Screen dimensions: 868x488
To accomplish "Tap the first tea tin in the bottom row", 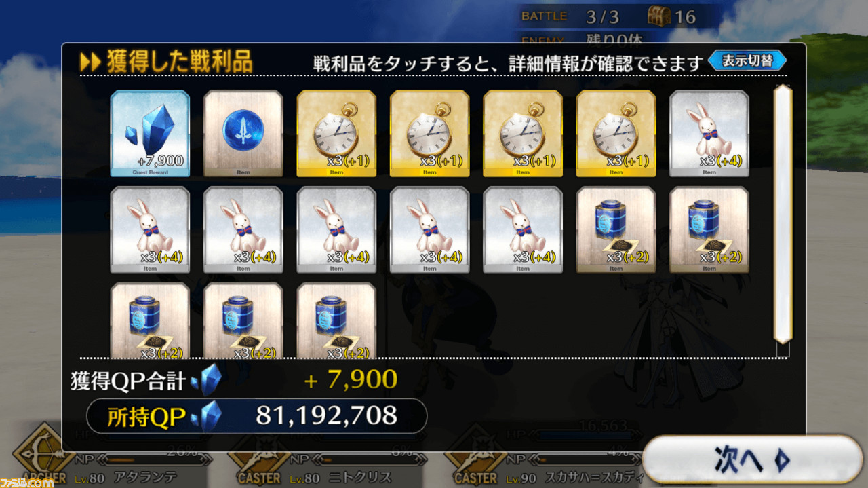I will pos(150,320).
